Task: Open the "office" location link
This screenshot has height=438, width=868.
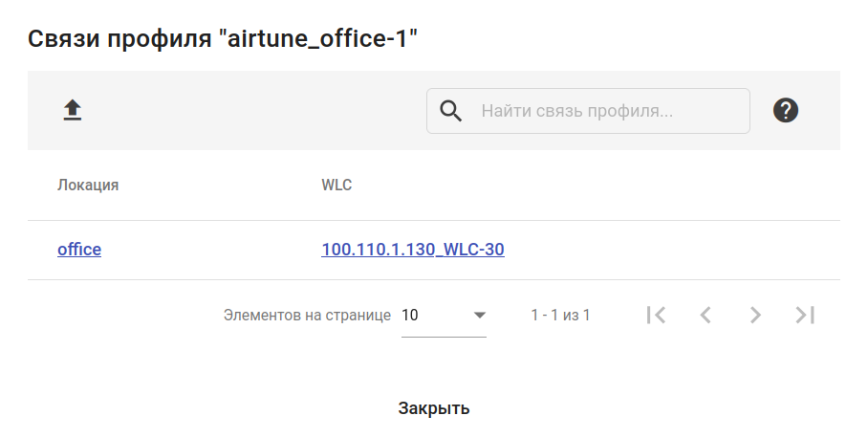Action: pyautogui.click(x=79, y=250)
